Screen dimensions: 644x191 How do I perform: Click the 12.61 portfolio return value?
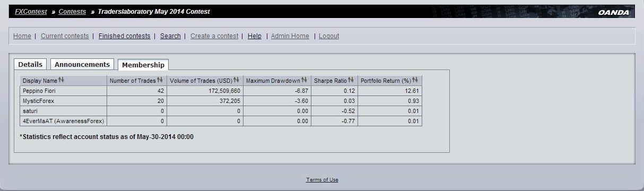click(x=412, y=91)
